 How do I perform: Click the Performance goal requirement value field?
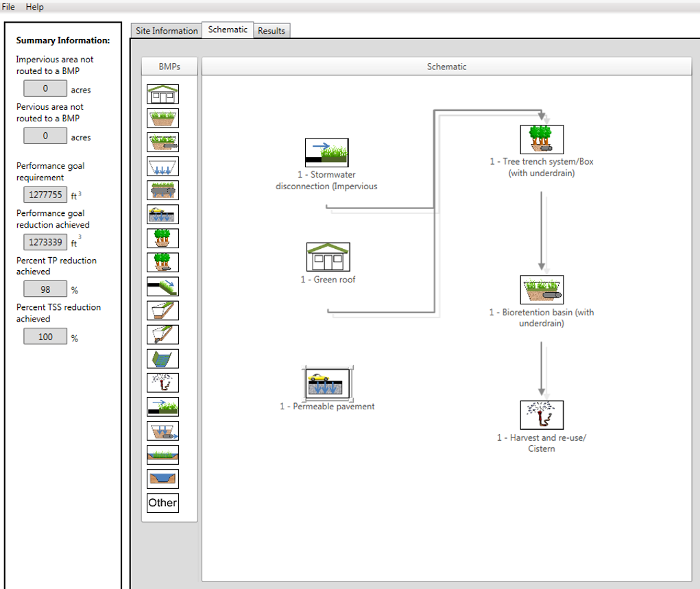click(45, 195)
